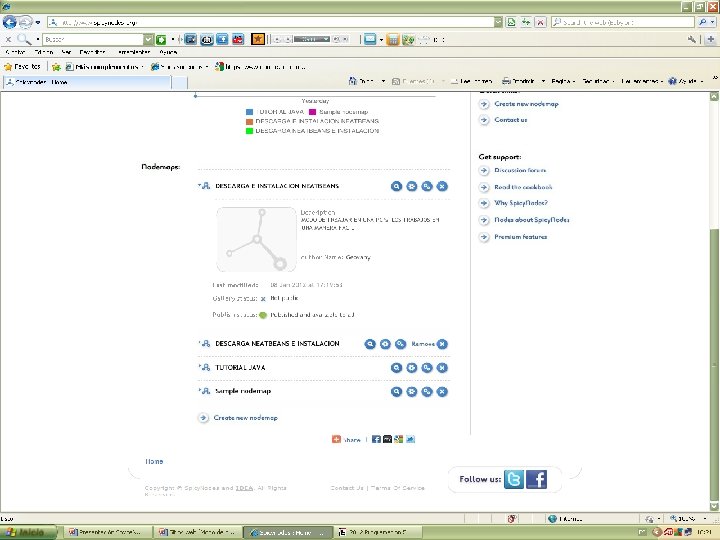Click X remove icon for TUTORIAL JAVA nodemap

[442, 368]
